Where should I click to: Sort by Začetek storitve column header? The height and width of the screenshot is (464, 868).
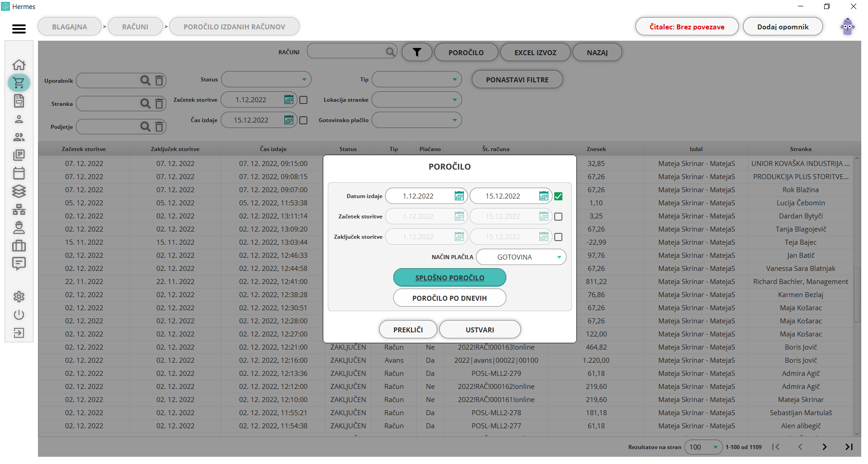point(84,149)
